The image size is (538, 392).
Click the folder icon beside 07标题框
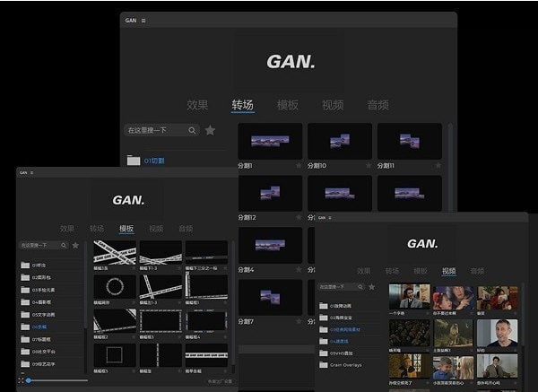[x=25, y=339]
